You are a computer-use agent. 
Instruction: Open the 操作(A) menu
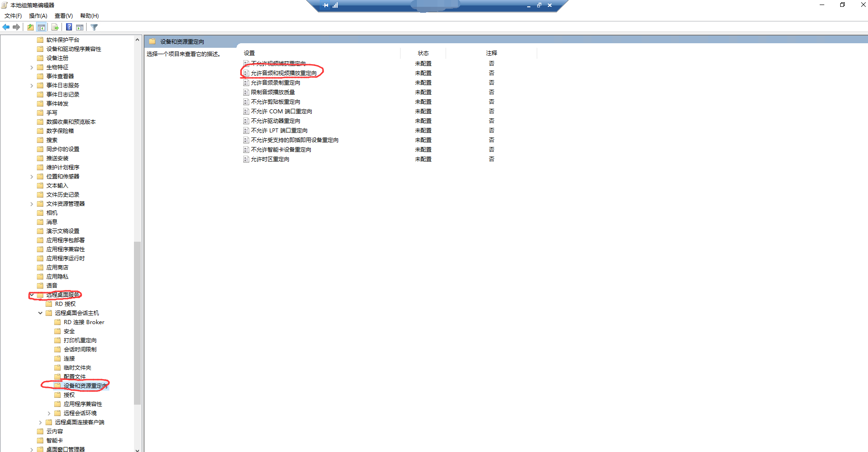tap(38, 16)
